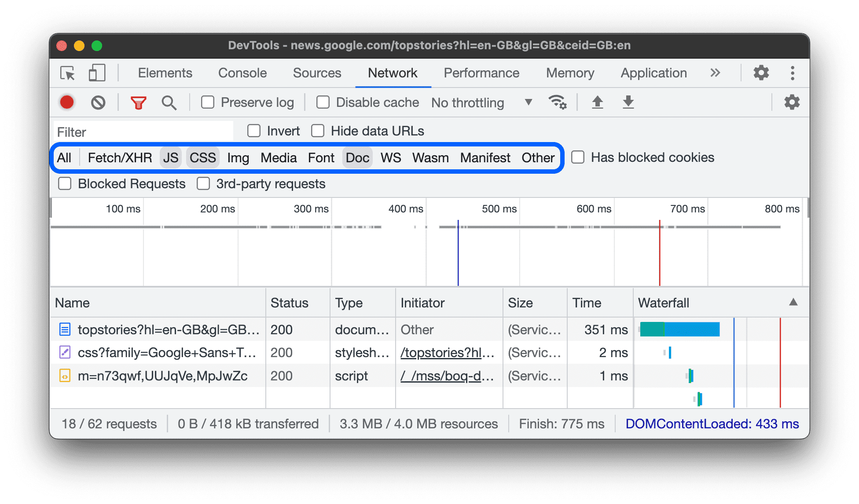Enable the Disable cache checkbox

coord(323,102)
